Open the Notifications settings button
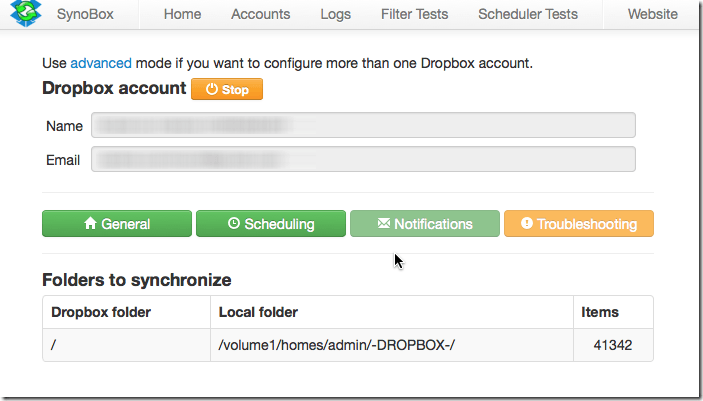 click(x=425, y=223)
